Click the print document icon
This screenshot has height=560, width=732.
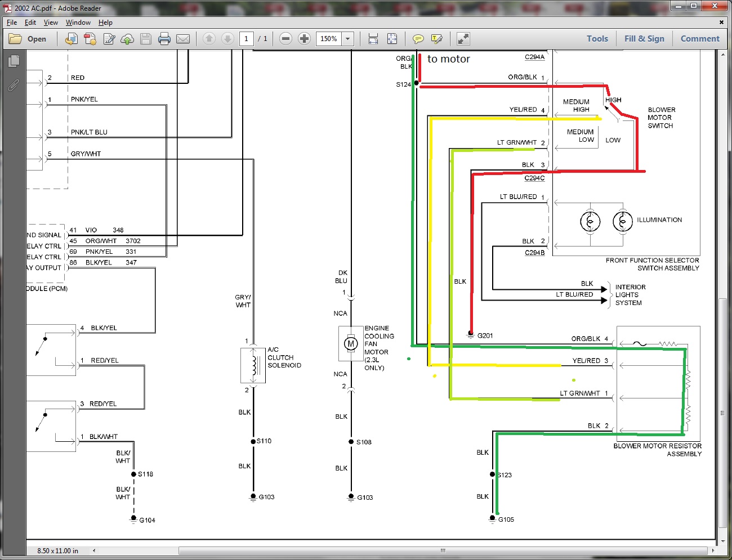pyautogui.click(x=164, y=39)
